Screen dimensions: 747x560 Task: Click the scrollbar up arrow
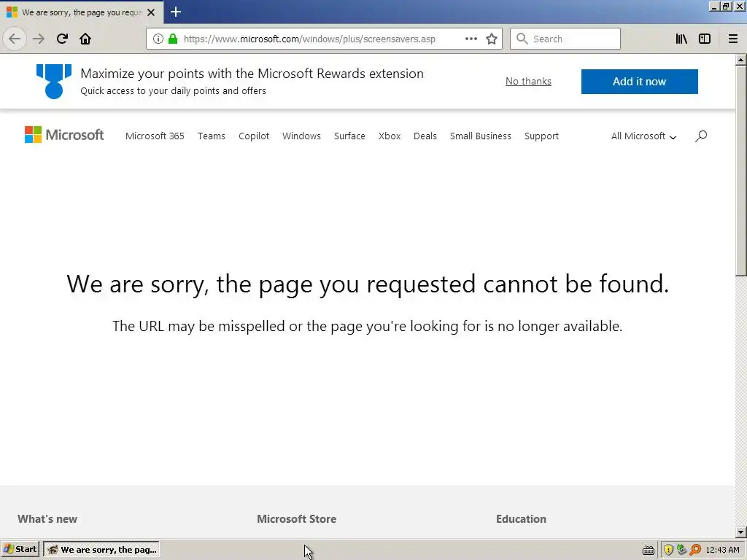pyautogui.click(x=740, y=60)
